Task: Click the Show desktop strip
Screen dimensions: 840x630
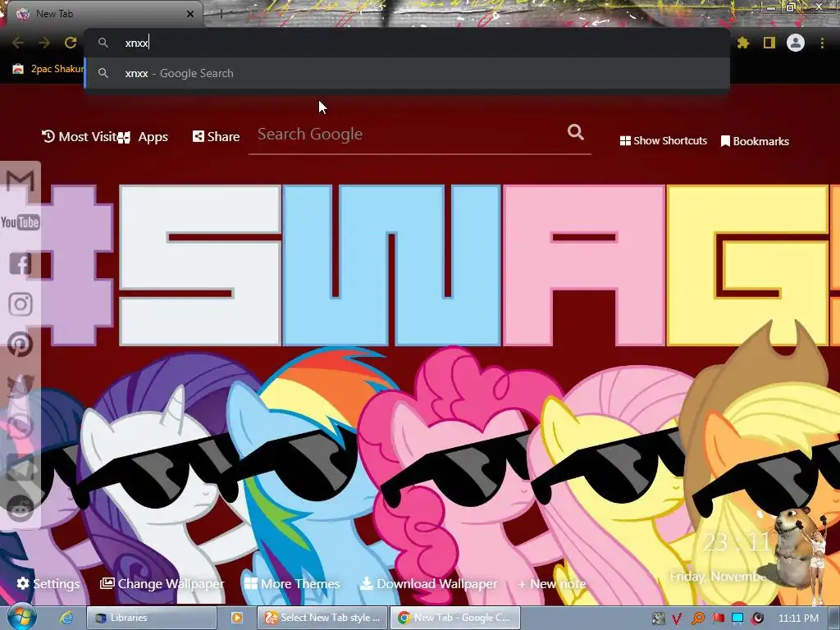Action: pos(833,618)
